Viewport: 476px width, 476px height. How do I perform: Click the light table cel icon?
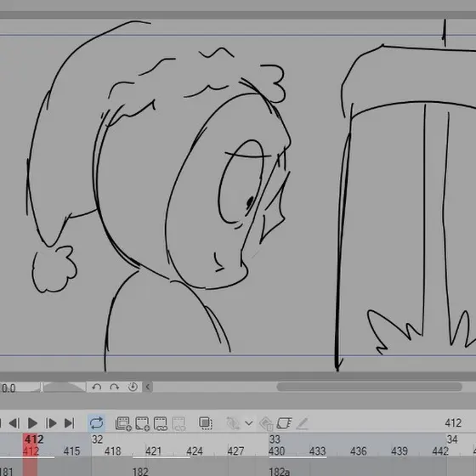point(284,423)
